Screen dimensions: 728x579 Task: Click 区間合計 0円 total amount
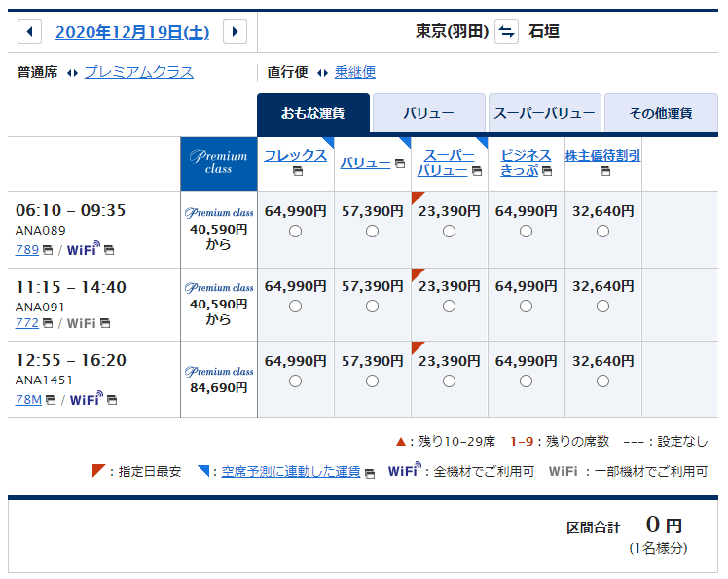point(625,525)
